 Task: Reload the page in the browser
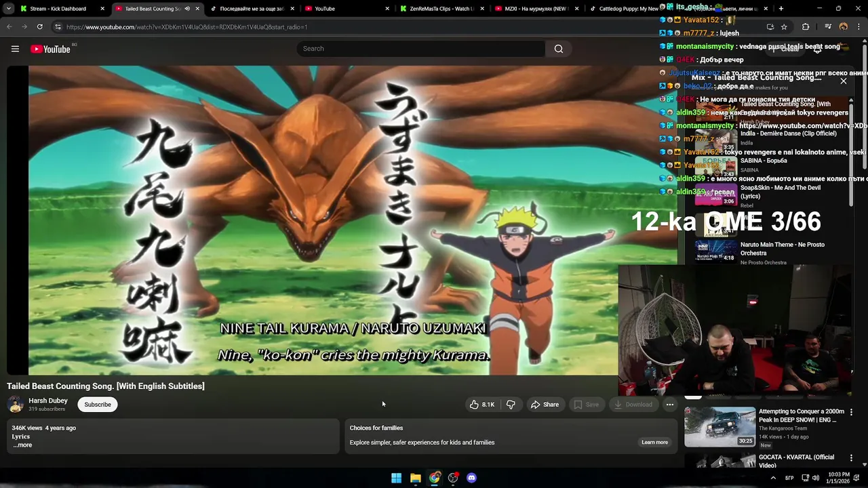click(39, 26)
